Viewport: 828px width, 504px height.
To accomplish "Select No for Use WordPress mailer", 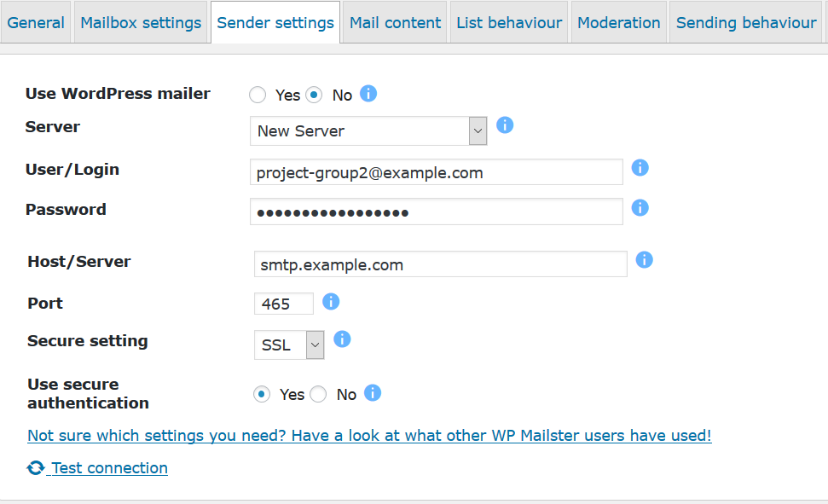I will tap(315, 95).
